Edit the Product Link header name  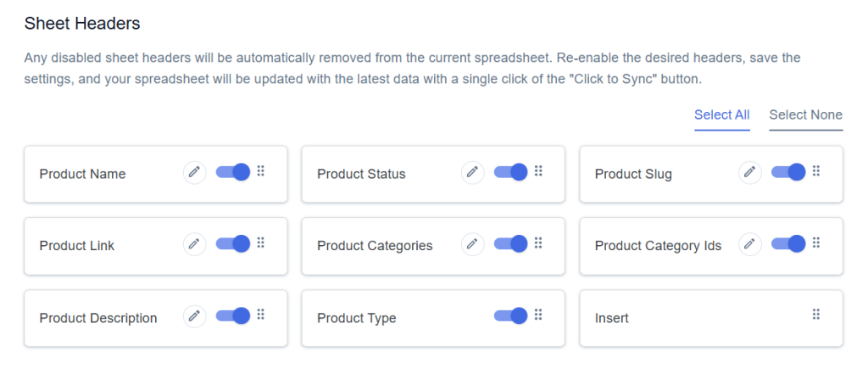pos(194,244)
